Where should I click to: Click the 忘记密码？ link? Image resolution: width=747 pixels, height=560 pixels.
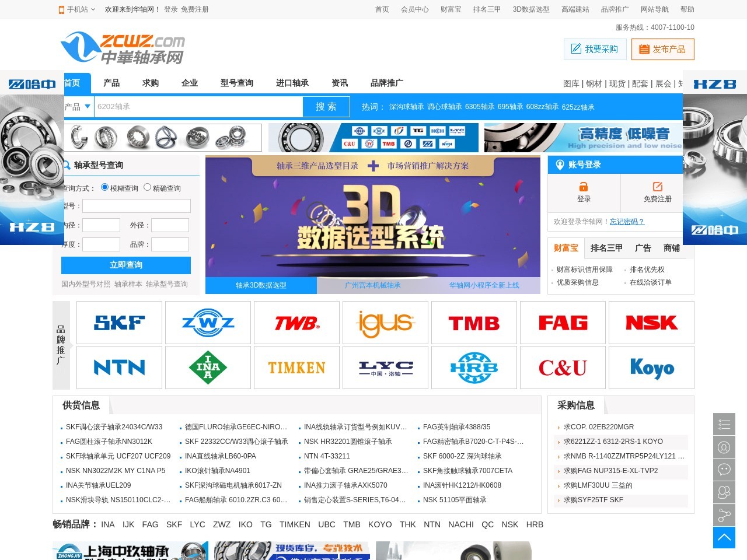627,222
